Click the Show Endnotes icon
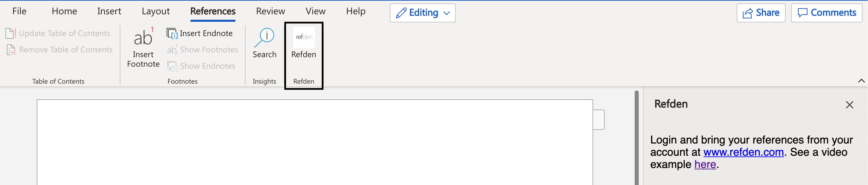The width and height of the screenshot is (868, 185). click(172, 66)
